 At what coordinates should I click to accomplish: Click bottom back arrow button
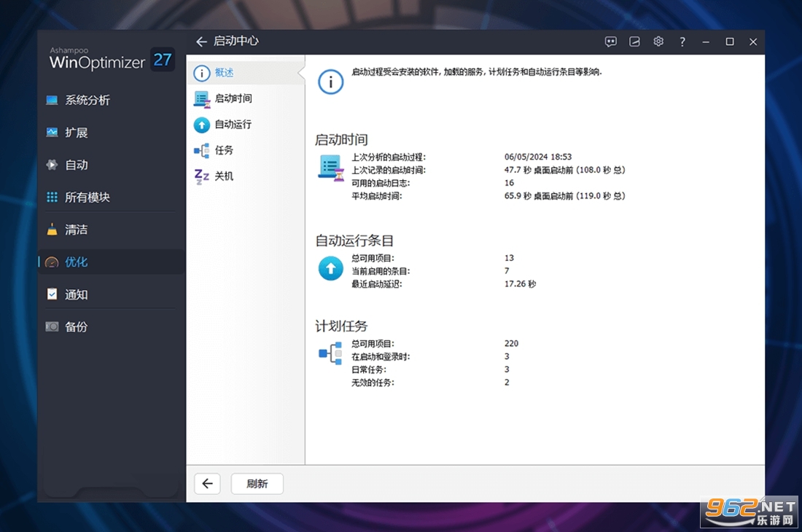[207, 484]
